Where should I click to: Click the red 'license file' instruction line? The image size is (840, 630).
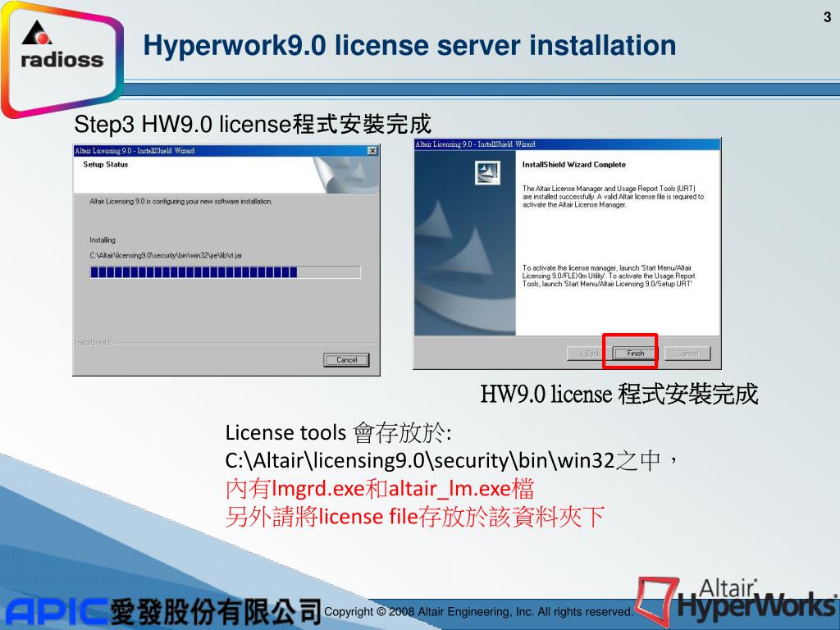[x=414, y=517]
